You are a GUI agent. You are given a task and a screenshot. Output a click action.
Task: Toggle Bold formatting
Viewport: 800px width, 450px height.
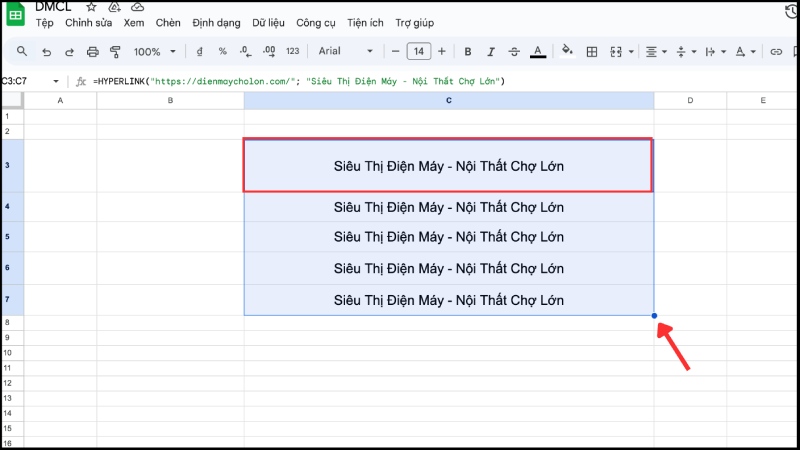coord(467,52)
